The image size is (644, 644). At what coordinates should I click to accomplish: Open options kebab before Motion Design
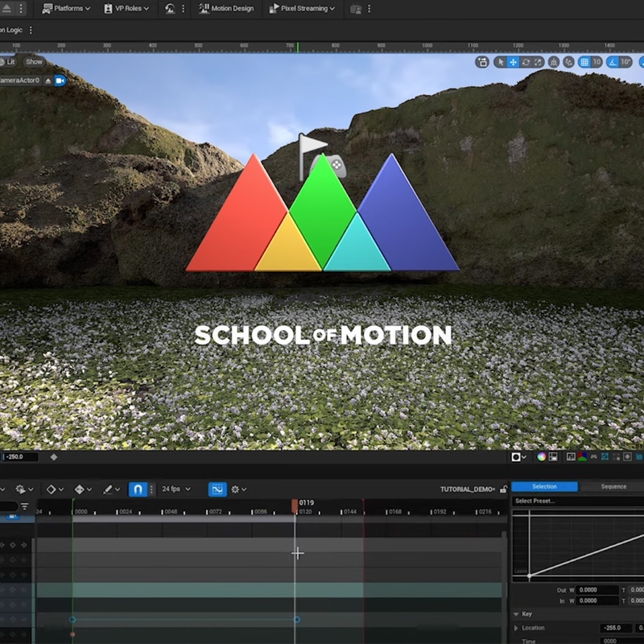[x=184, y=8]
